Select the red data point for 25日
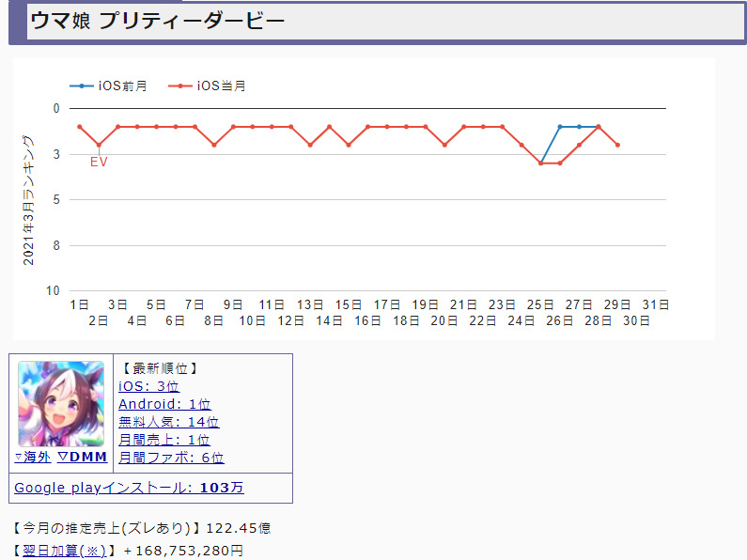747x560 pixels. (x=541, y=163)
